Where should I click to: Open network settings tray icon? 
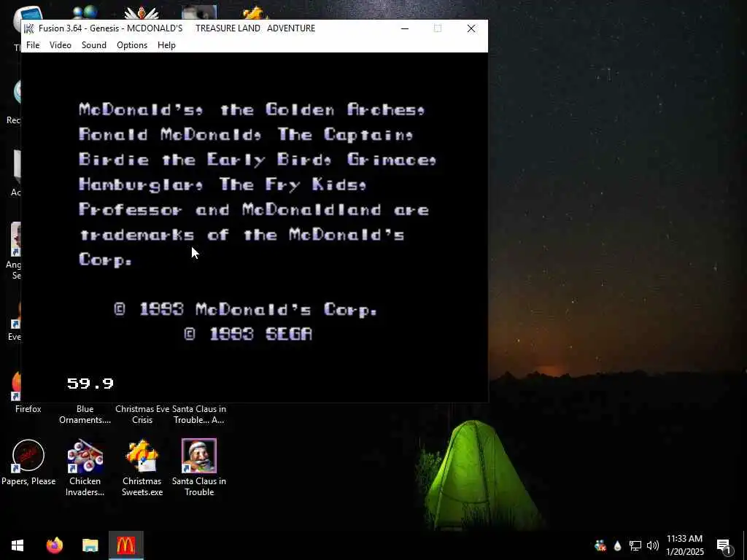pos(635,545)
